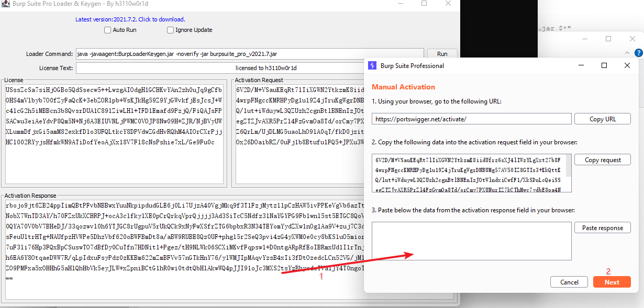Collapse the ribbon using the chevron arrow

627,53
